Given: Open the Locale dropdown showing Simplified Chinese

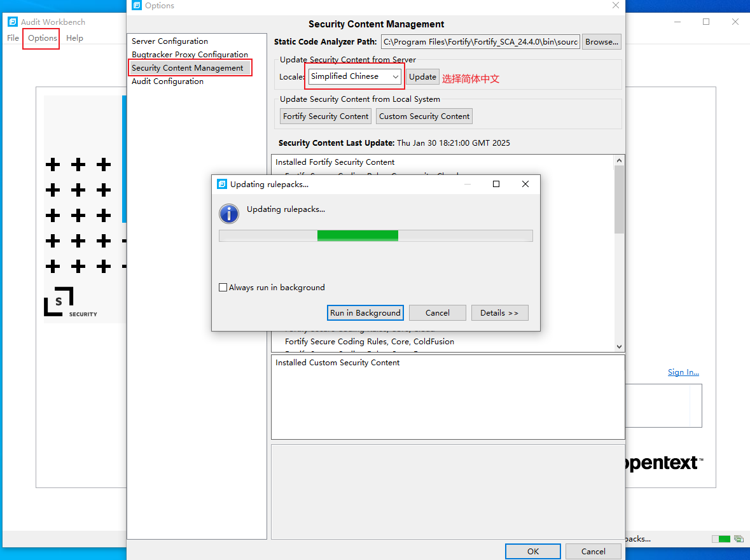Looking at the screenshot, I should (x=354, y=76).
